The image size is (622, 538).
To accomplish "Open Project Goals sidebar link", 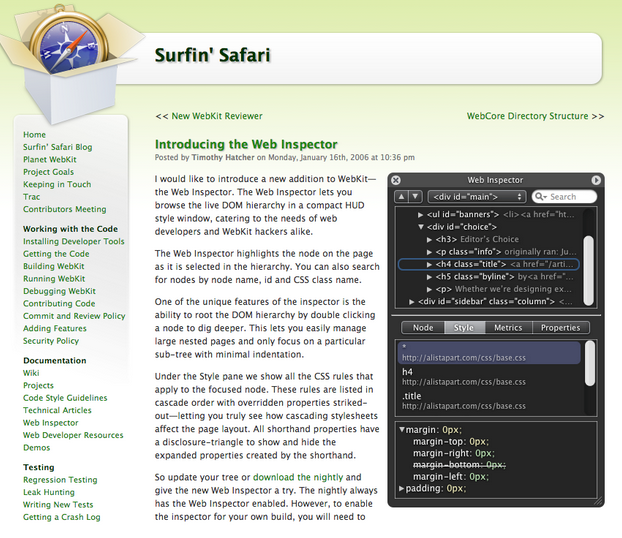I will point(48,172).
